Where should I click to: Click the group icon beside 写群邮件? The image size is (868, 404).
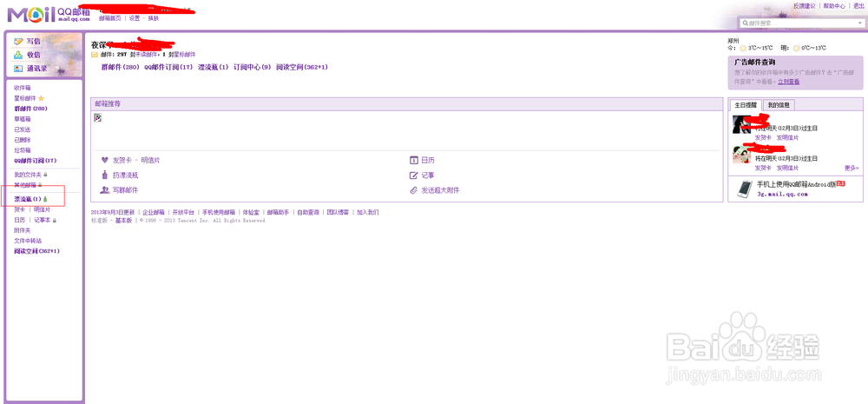[x=105, y=190]
